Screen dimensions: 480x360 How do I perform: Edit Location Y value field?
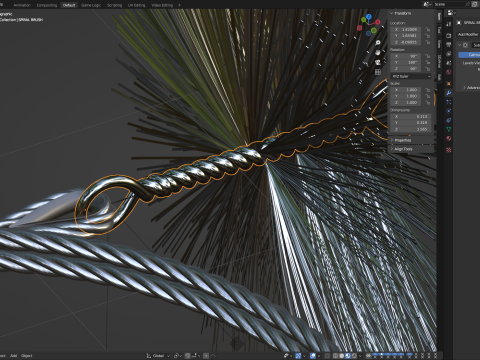click(406, 36)
